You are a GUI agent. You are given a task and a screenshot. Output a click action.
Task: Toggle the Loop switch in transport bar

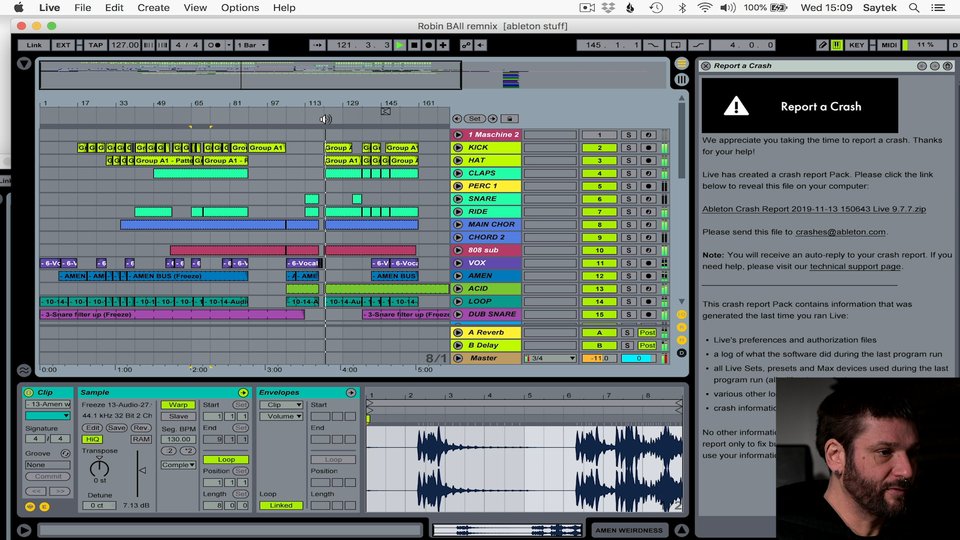click(675, 45)
